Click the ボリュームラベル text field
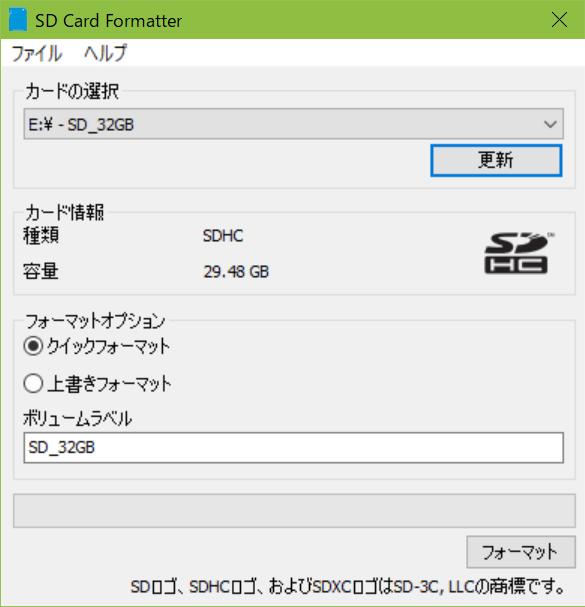The height and width of the screenshot is (607, 585). point(293,448)
